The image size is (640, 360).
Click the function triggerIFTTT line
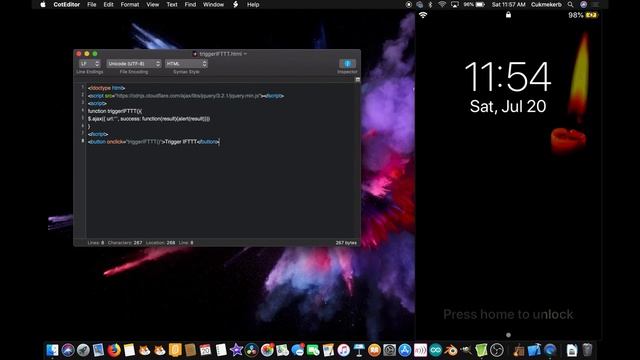pyautogui.click(x=115, y=111)
